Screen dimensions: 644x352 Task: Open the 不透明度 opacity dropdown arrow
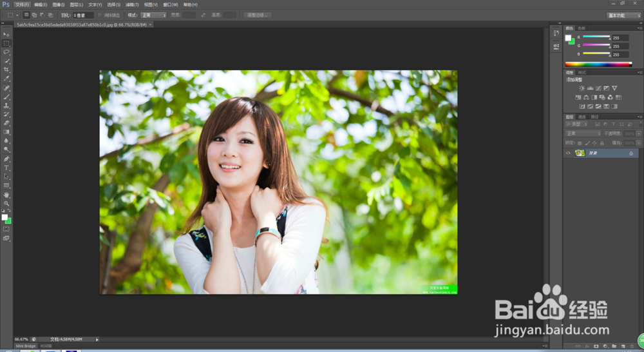tap(639, 133)
